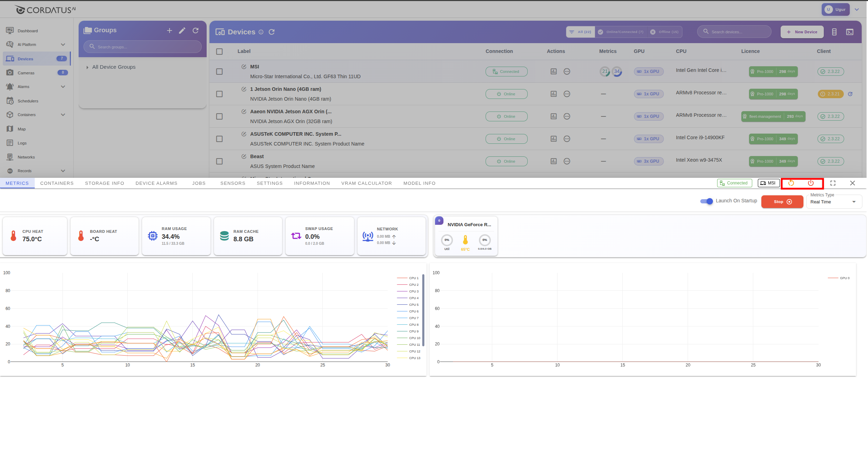Check the MSI device row checkbox
This screenshot has height=465, width=868.
click(x=219, y=72)
